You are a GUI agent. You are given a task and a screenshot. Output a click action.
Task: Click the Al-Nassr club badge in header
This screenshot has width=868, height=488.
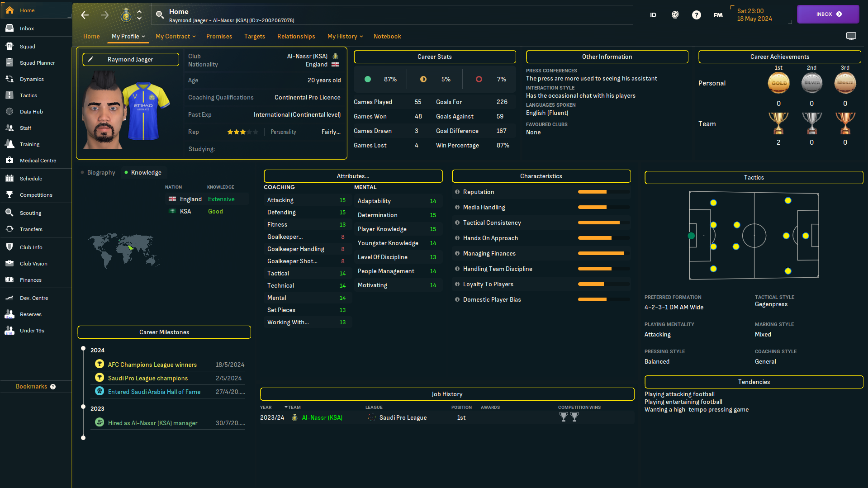(126, 15)
